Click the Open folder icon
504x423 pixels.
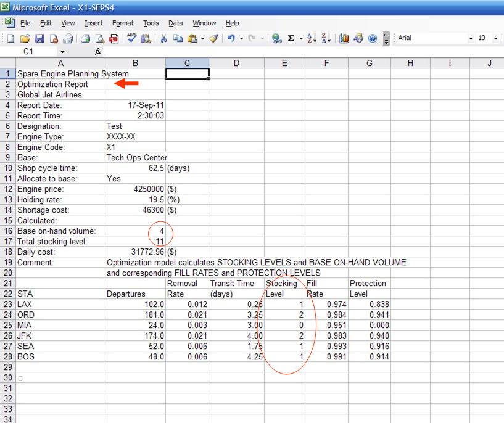[25, 38]
